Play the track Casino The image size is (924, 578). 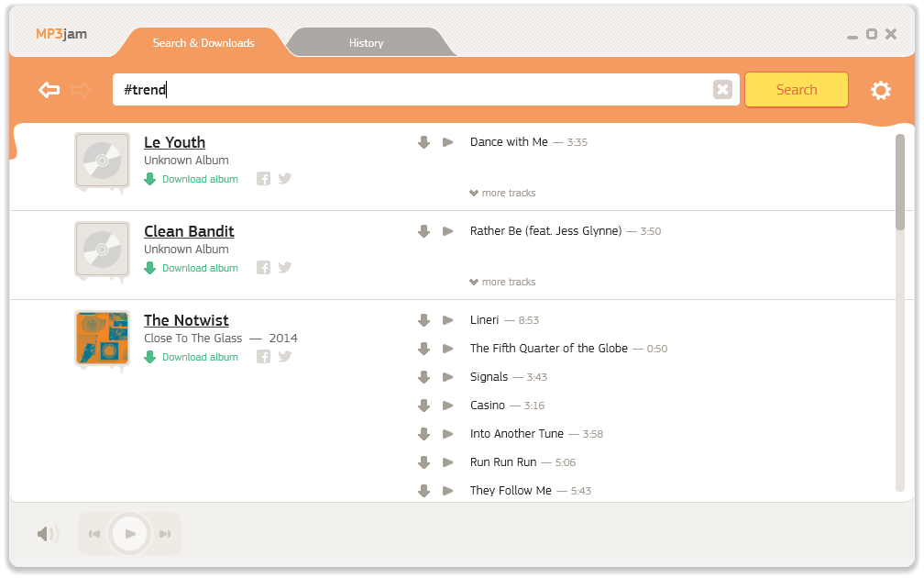coord(448,406)
